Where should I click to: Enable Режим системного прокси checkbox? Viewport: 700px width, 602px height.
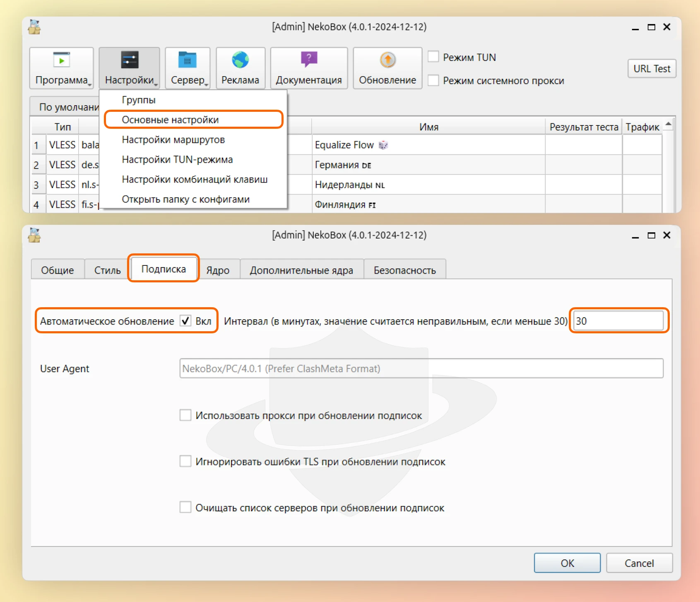(x=433, y=80)
